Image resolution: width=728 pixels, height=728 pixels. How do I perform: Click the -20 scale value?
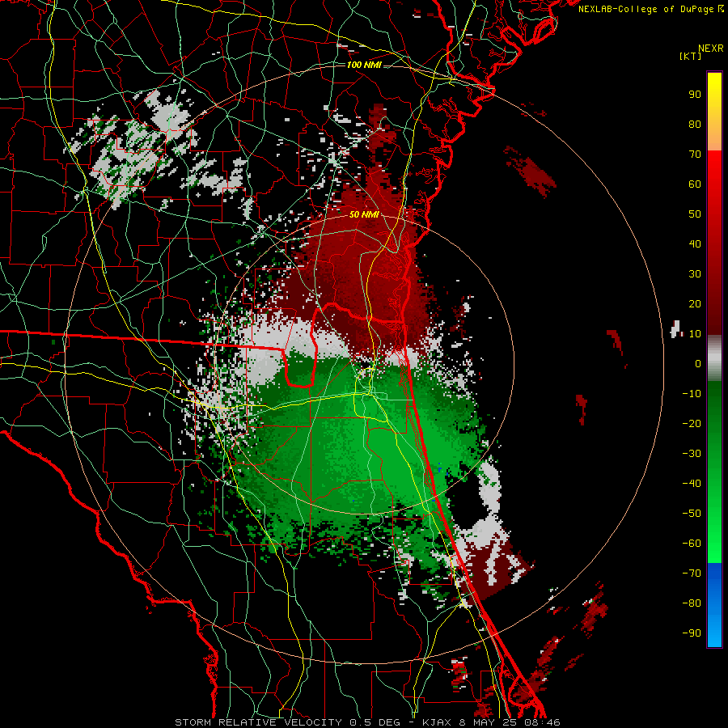point(692,423)
